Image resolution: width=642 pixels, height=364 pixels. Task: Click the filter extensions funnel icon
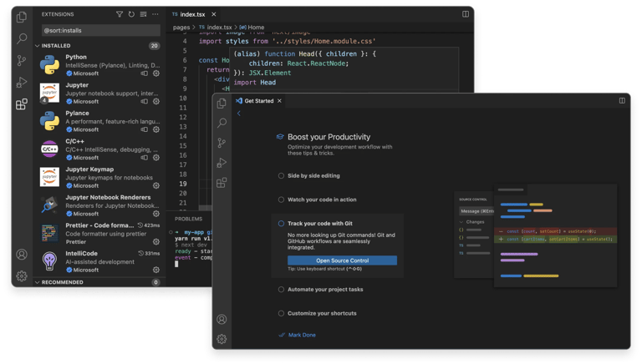[x=120, y=14]
